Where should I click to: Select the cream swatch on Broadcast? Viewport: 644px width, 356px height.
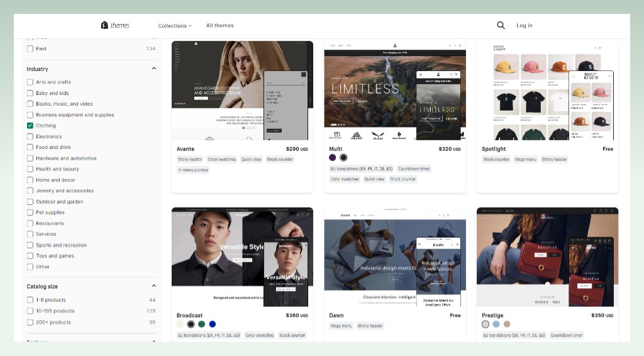click(180, 325)
